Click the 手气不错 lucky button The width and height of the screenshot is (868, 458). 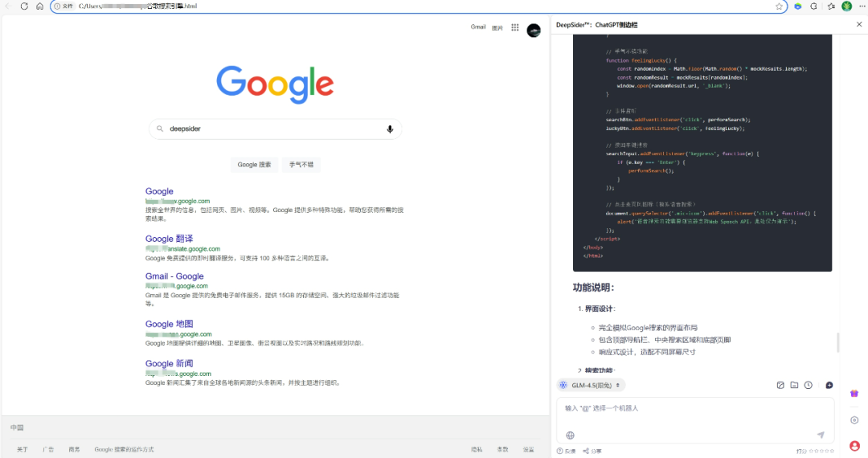click(x=301, y=165)
